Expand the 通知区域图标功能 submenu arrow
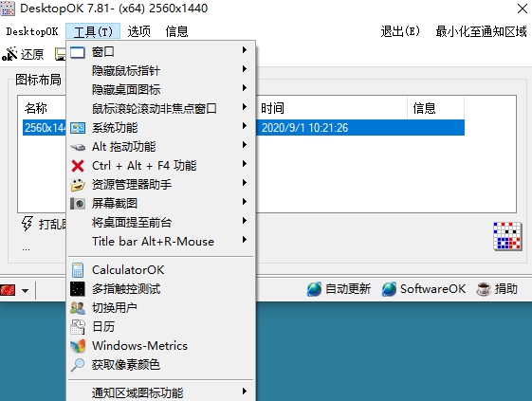 [245, 391]
